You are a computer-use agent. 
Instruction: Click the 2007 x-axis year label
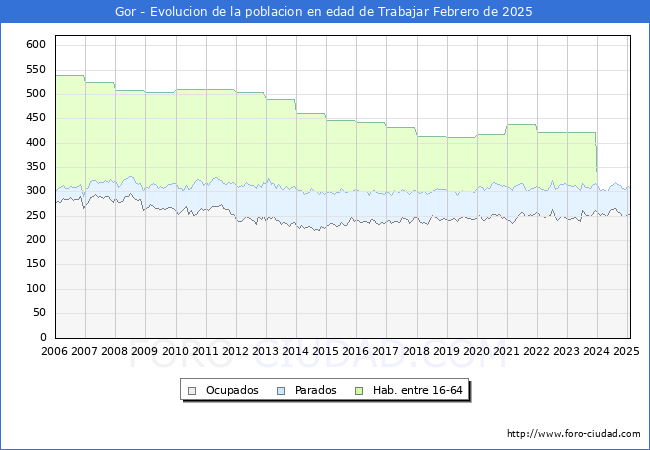coord(84,351)
